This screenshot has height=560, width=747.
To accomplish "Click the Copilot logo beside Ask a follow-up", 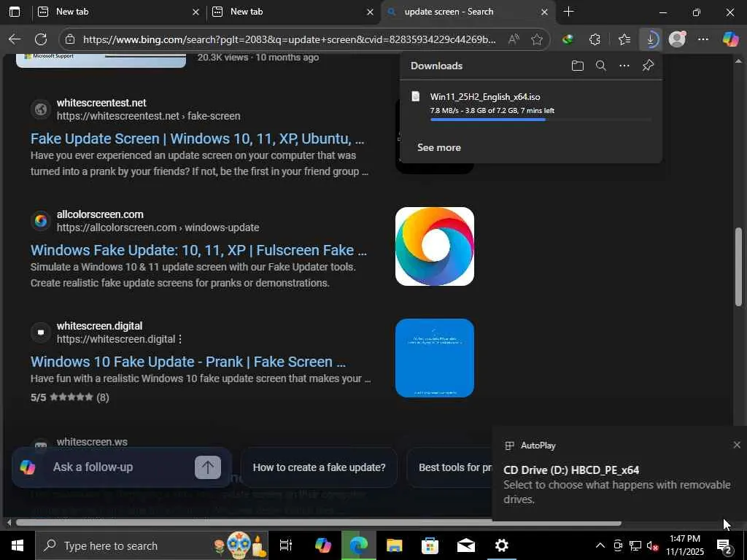I will pos(28,467).
